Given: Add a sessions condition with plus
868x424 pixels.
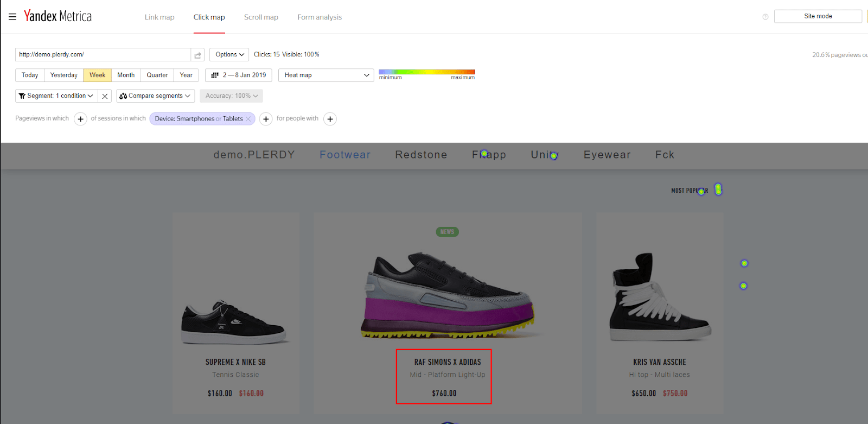Looking at the screenshot, I should [x=266, y=119].
